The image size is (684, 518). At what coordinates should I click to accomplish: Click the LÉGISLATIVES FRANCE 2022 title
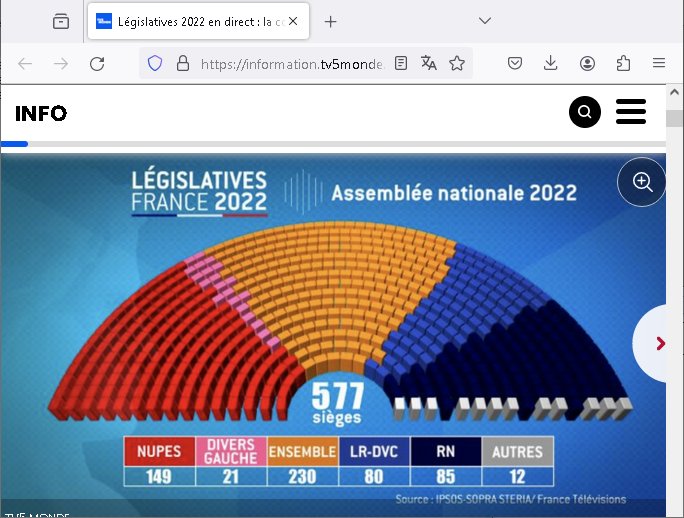tap(199, 192)
